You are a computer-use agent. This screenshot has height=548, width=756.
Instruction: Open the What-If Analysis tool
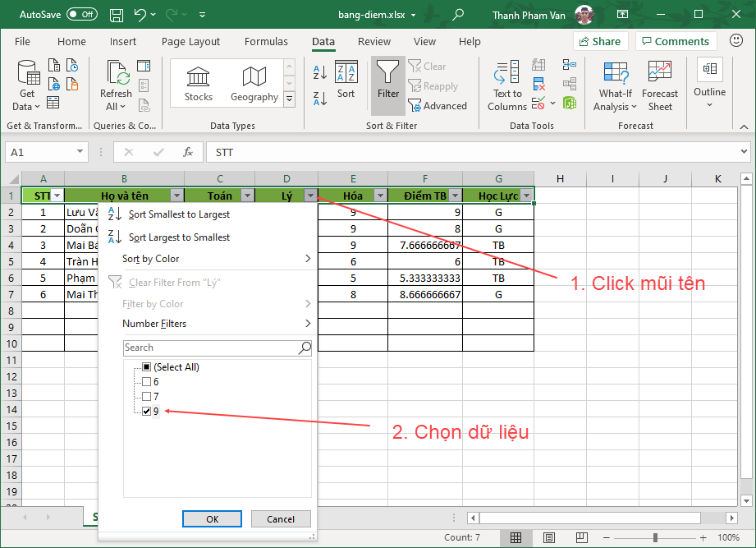[x=615, y=86]
